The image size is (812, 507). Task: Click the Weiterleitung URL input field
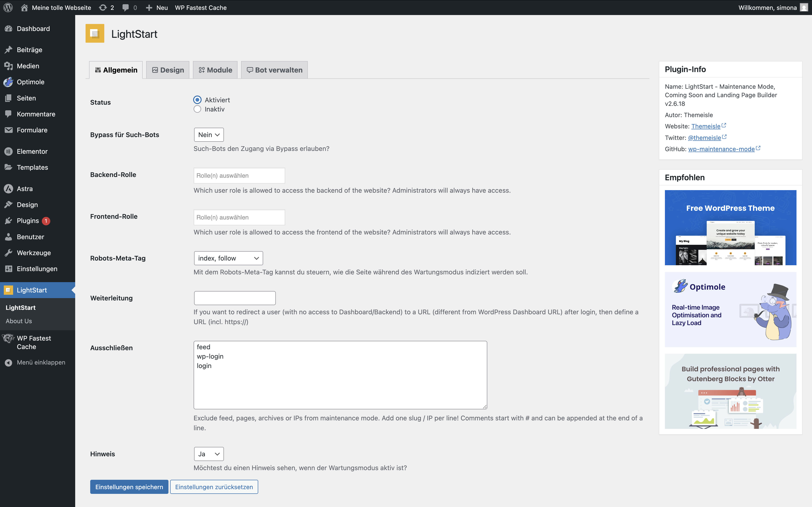[234, 298]
